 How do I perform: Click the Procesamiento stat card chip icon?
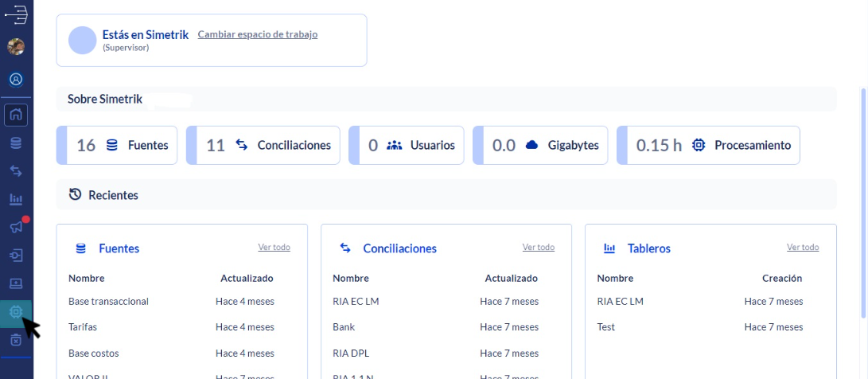pos(699,145)
